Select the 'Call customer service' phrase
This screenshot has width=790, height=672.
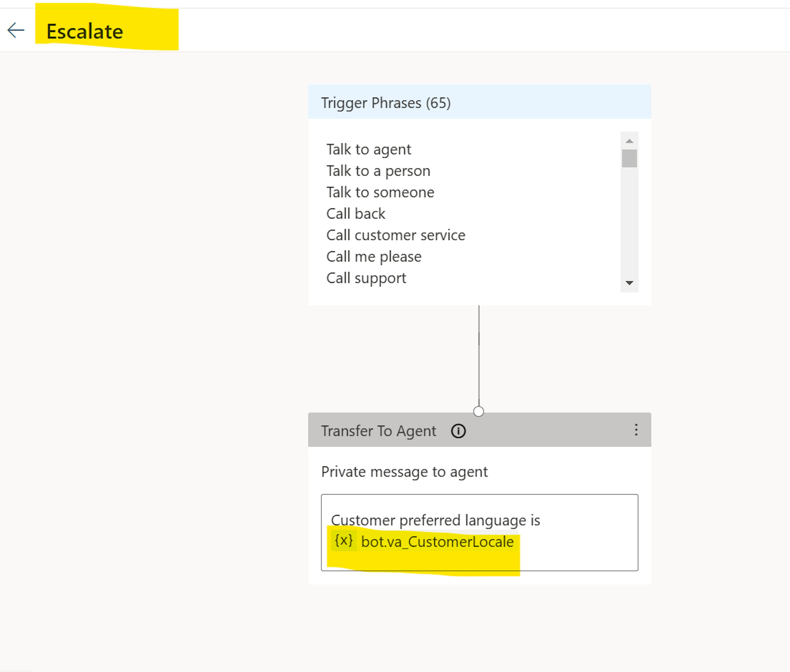(396, 235)
